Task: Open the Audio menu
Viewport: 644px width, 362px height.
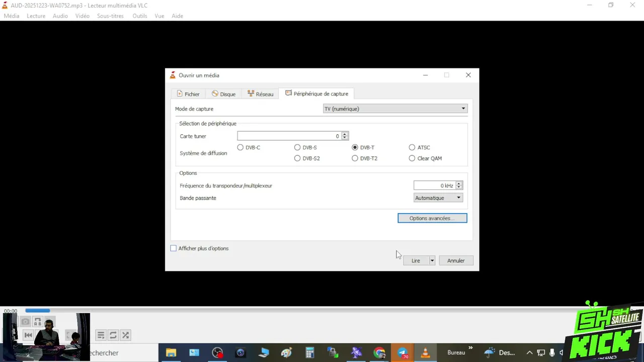Action: tap(60, 16)
